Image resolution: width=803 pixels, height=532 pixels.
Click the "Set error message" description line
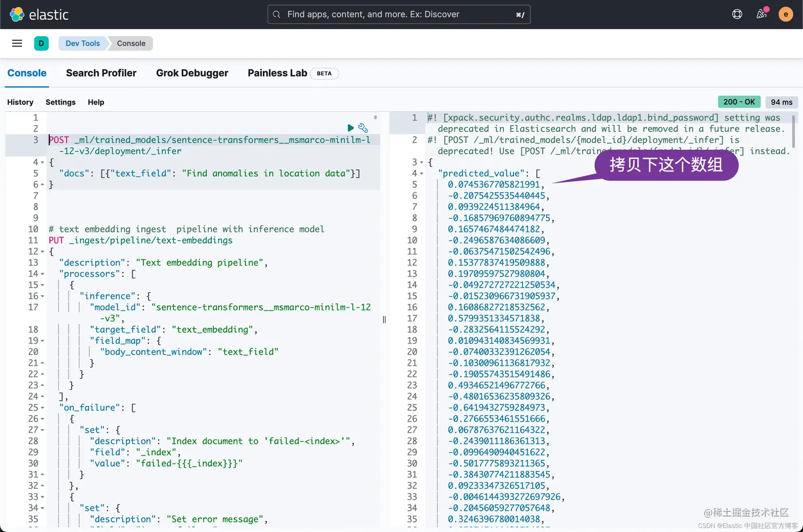click(179, 519)
